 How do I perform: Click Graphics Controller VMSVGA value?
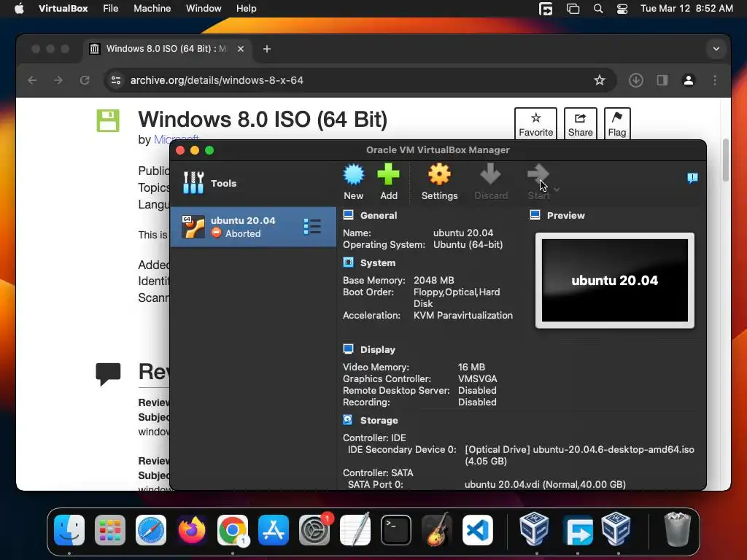point(477,379)
